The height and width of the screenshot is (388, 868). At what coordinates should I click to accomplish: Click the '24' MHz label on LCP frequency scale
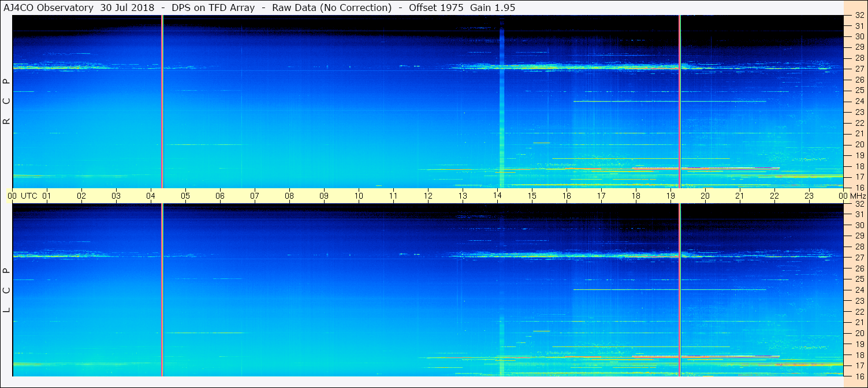coord(859,290)
